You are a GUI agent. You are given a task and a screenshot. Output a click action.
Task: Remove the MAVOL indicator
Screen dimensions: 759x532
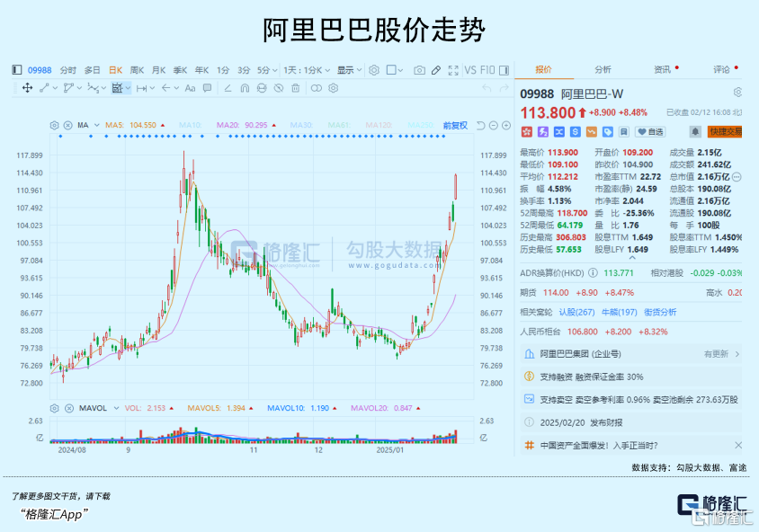(69, 408)
